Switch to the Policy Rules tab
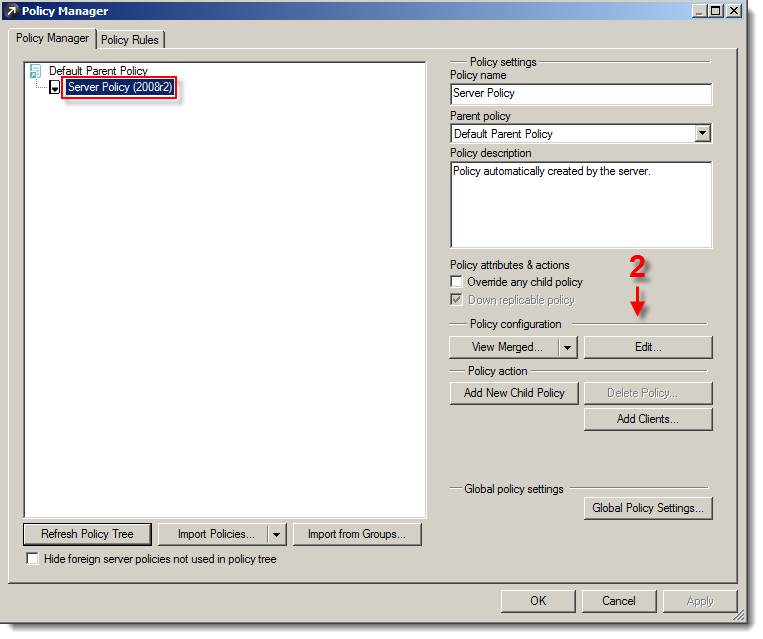The height and width of the screenshot is (639, 763). (x=129, y=40)
